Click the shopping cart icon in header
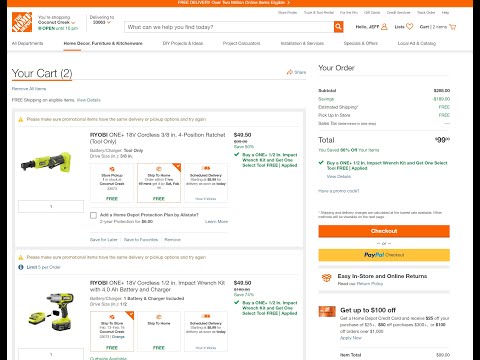Screen dimensions: 480x360 point(453,27)
